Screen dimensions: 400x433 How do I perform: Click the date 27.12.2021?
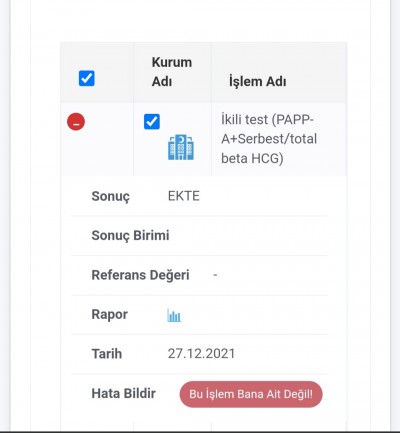[x=201, y=354]
